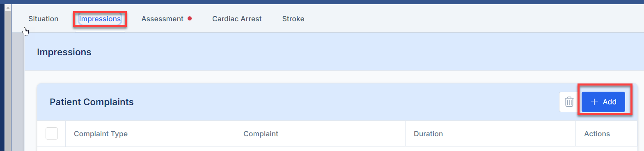Click the Patient Complaints panel title
Screen dimensions: 644x151
pos(92,102)
